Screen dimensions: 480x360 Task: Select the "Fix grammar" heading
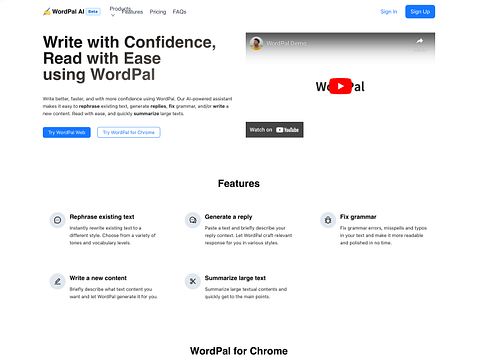click(x=358, y=217)
